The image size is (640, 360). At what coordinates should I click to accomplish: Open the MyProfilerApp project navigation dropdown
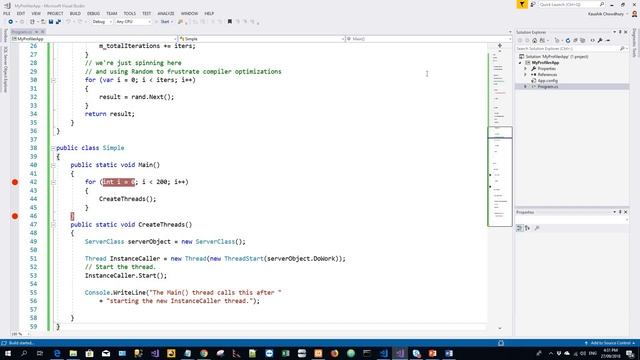pos(94,39)
